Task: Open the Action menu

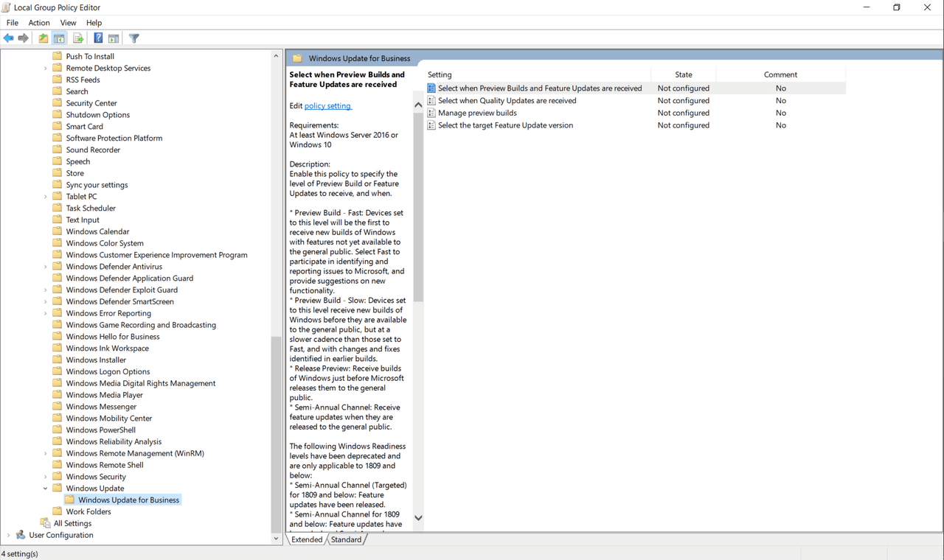Action: pos(39,23)
